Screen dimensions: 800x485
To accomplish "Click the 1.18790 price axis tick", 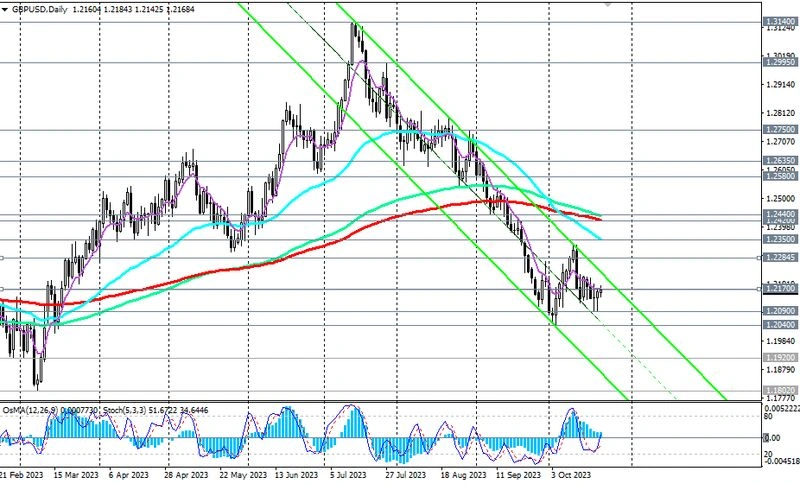I will tap(781, 369).
